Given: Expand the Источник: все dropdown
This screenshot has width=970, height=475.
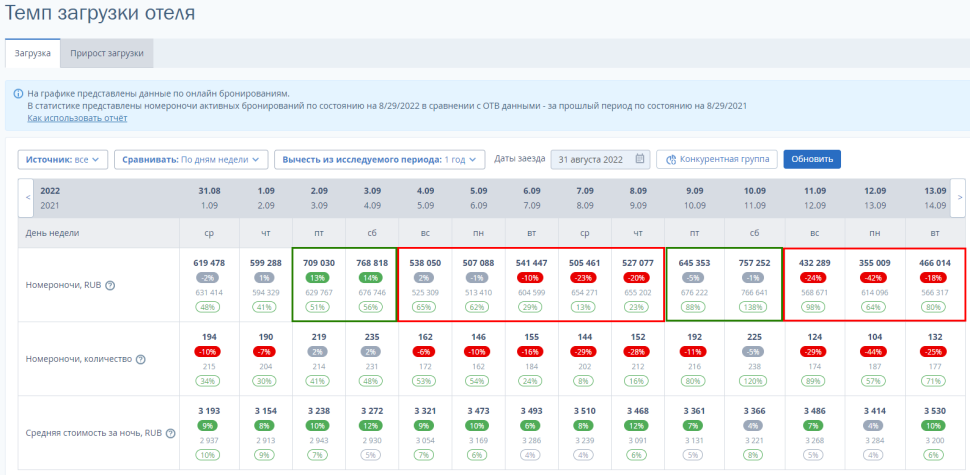Looking at the screenshot, I should [x=62, y=160].
